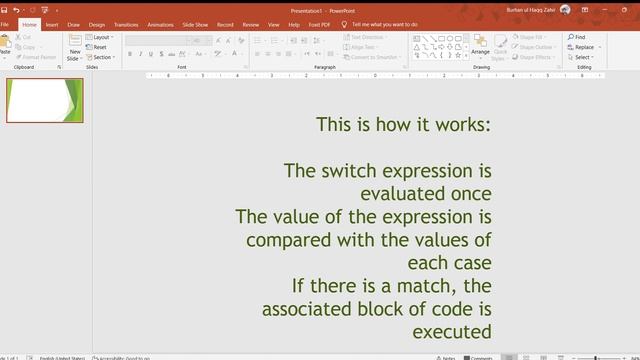
Task: Expand Convert to SmartArt dropdown
Action: click(x=372, y=58)
